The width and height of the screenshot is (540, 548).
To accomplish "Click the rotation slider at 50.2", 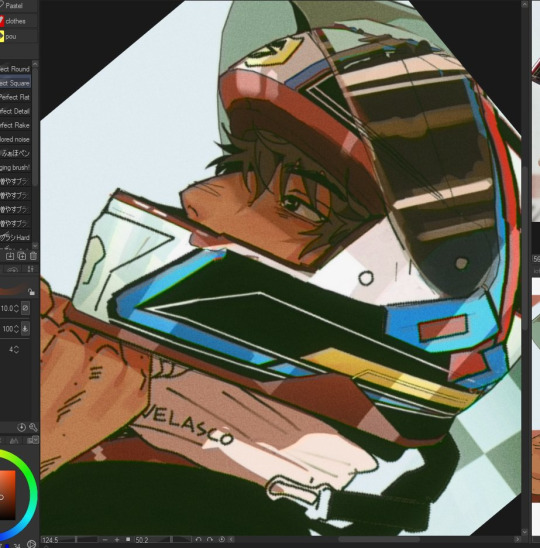I will coord(163,540).
